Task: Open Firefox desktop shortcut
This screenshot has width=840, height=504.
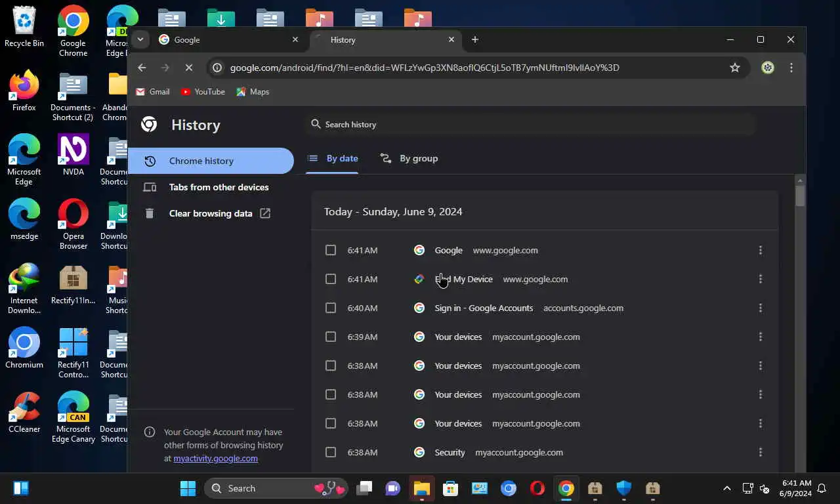Action: (x=24, y=91)
